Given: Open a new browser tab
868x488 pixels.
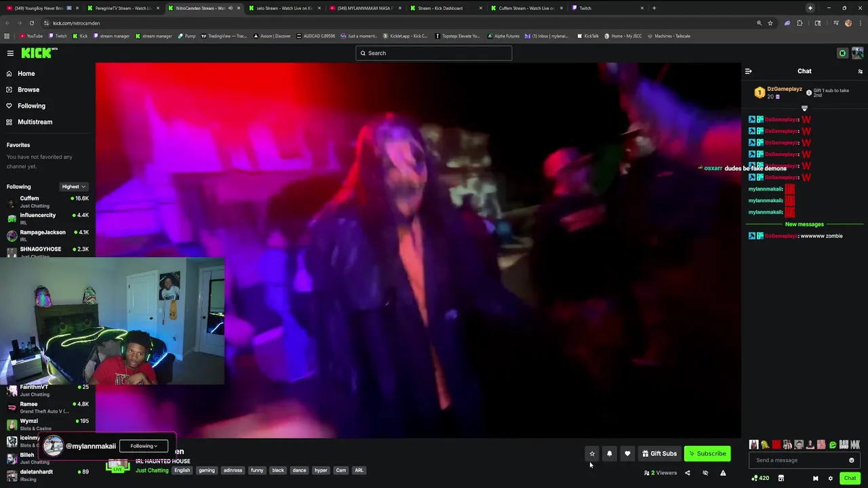Looking at the screenshot, I should 654,8.
